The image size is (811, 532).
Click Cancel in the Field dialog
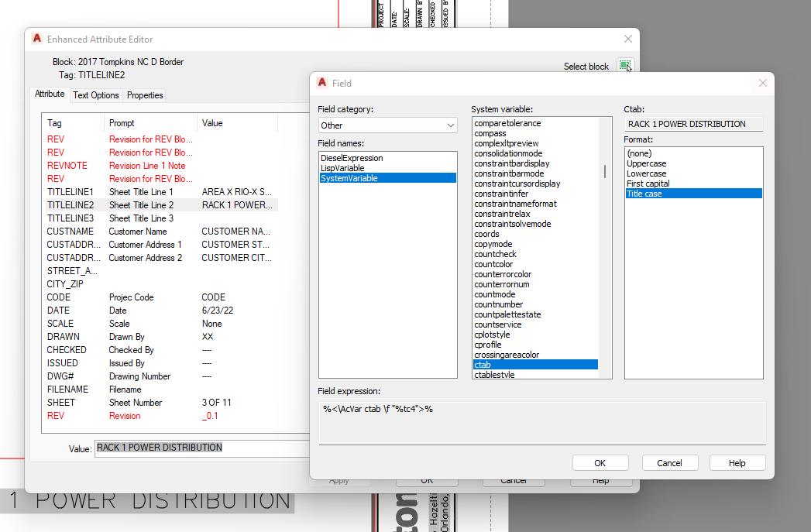pos(669,462)
